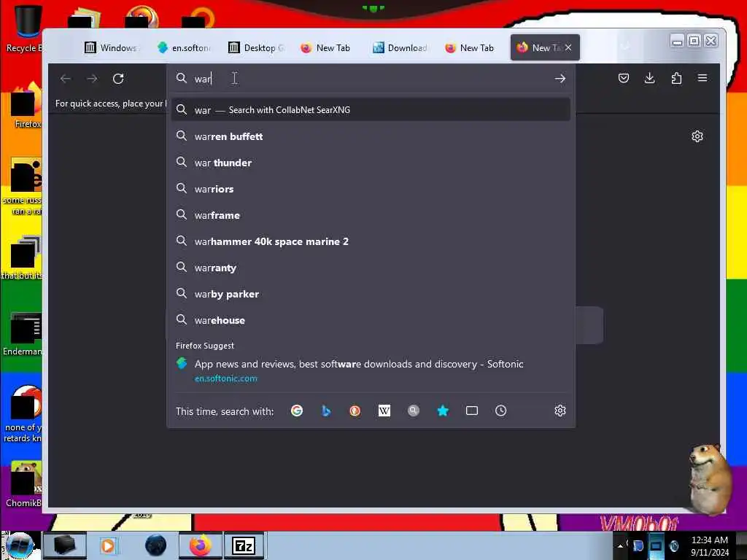Open new tab page settings gear

coord(697,136)
